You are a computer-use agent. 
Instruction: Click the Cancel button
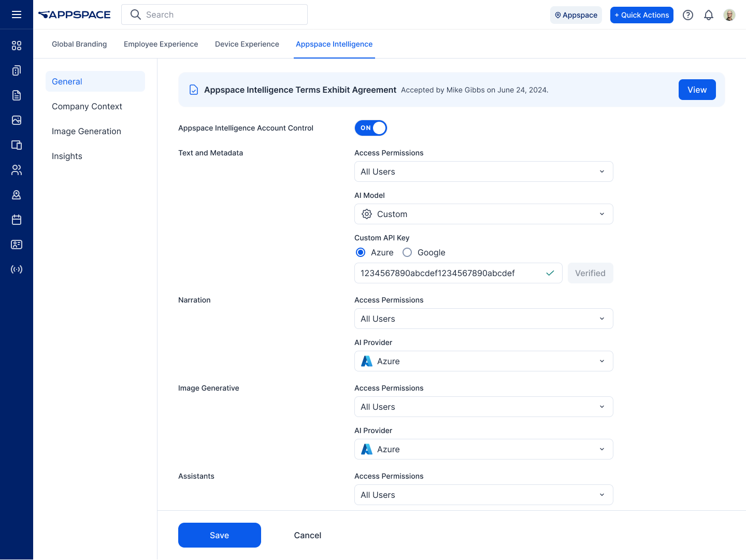click(x=308, y=535)
